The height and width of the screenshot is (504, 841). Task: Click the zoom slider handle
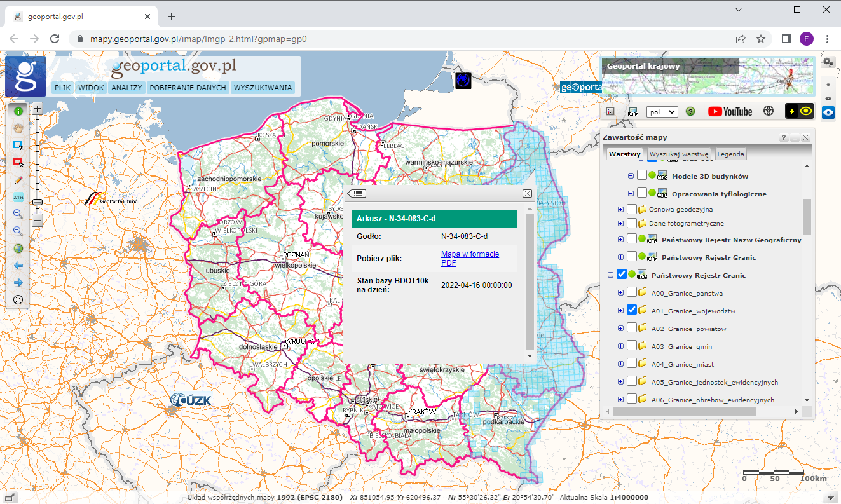click(x=38, y=202)
